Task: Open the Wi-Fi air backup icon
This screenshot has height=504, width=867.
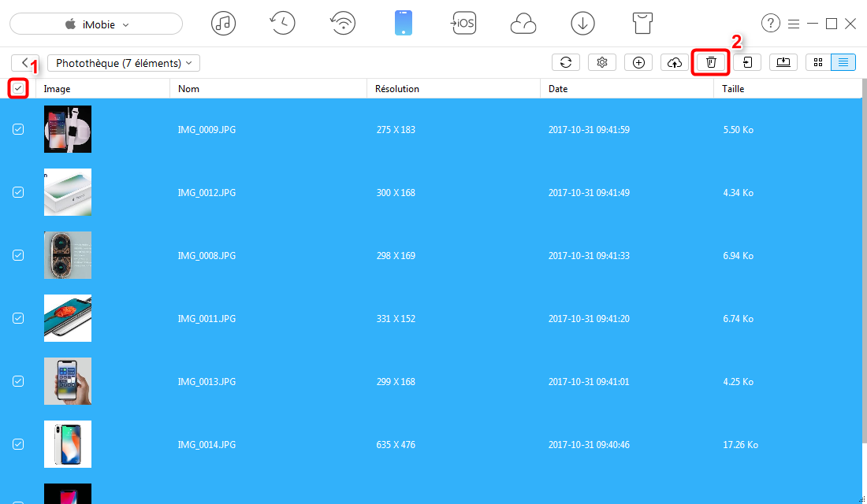Action: pos(343,24)
